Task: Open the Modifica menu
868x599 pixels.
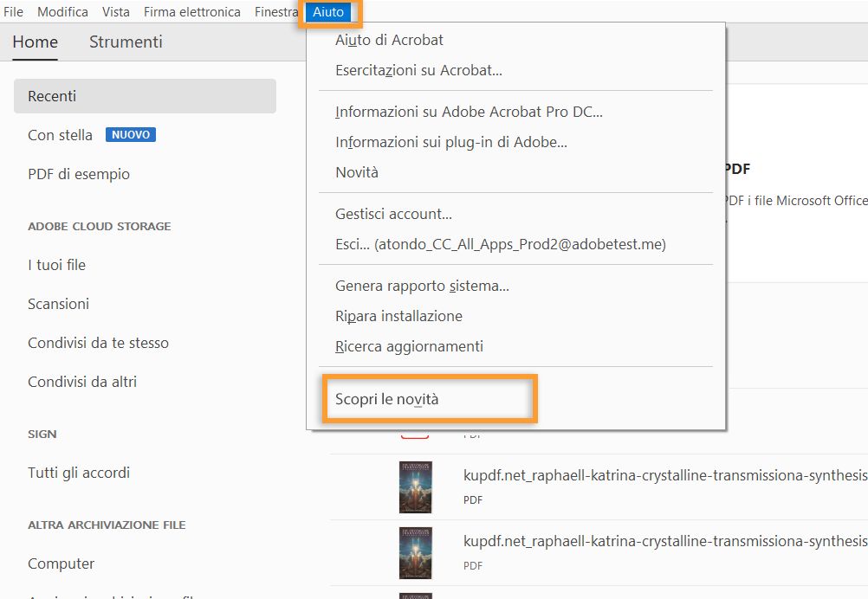Action: point(62,12)
